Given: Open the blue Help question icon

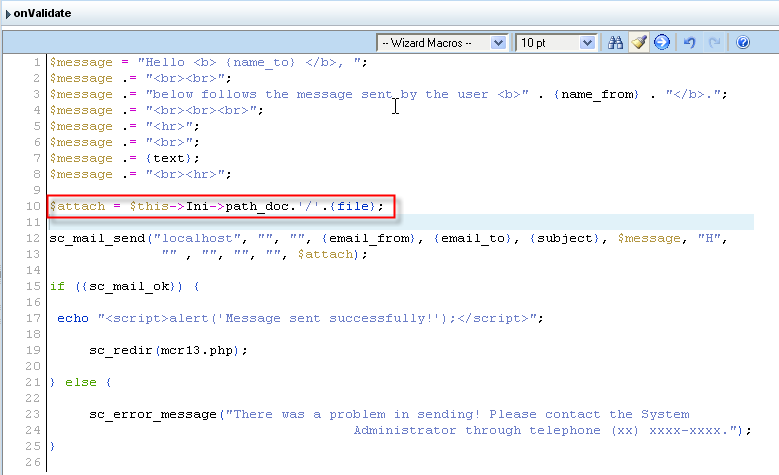Looking at the screenshot, I should [743, 43].
